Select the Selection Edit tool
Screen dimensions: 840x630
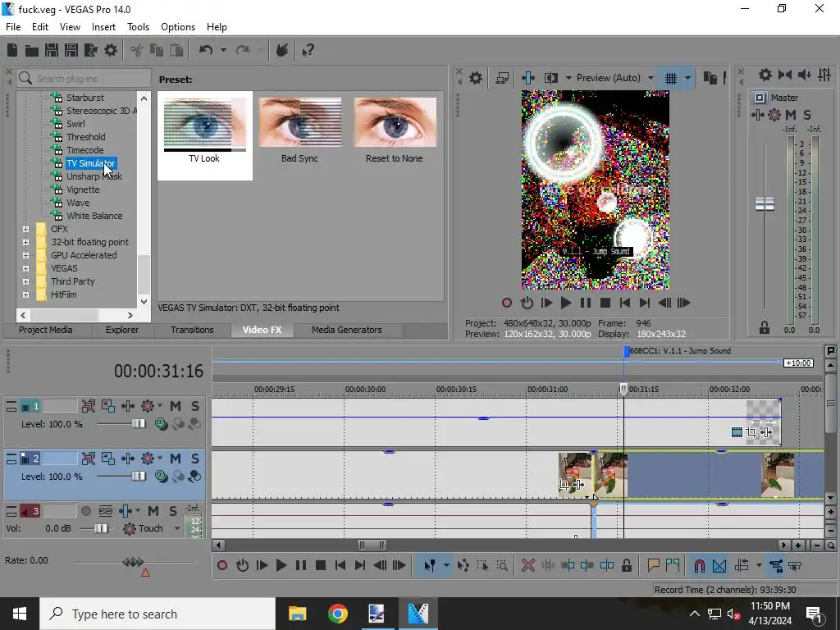482,565
